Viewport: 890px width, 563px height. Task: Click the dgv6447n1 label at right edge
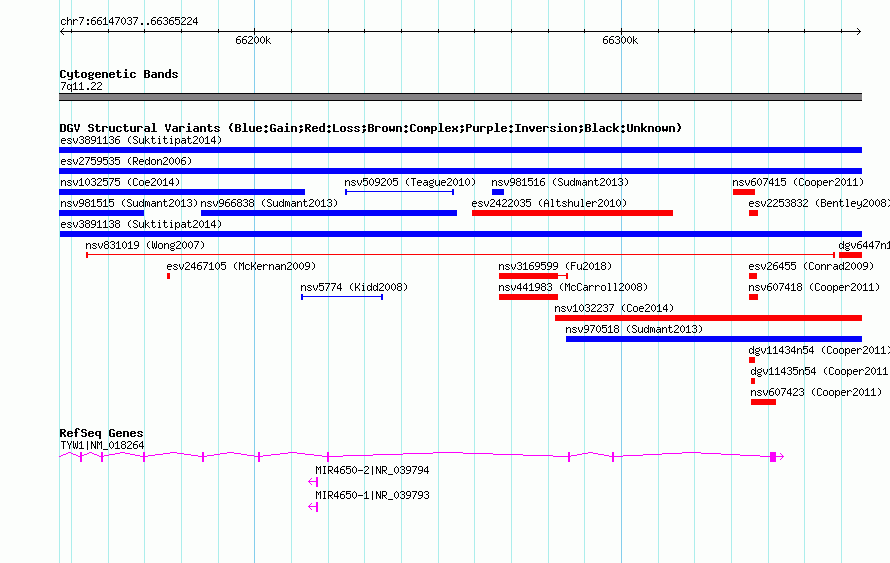click(x=864, y=245)
